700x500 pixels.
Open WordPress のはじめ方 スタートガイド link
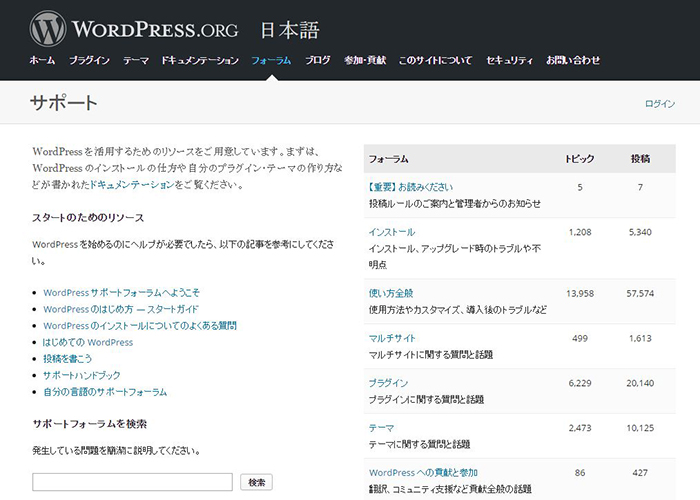(x=121, y=309)
